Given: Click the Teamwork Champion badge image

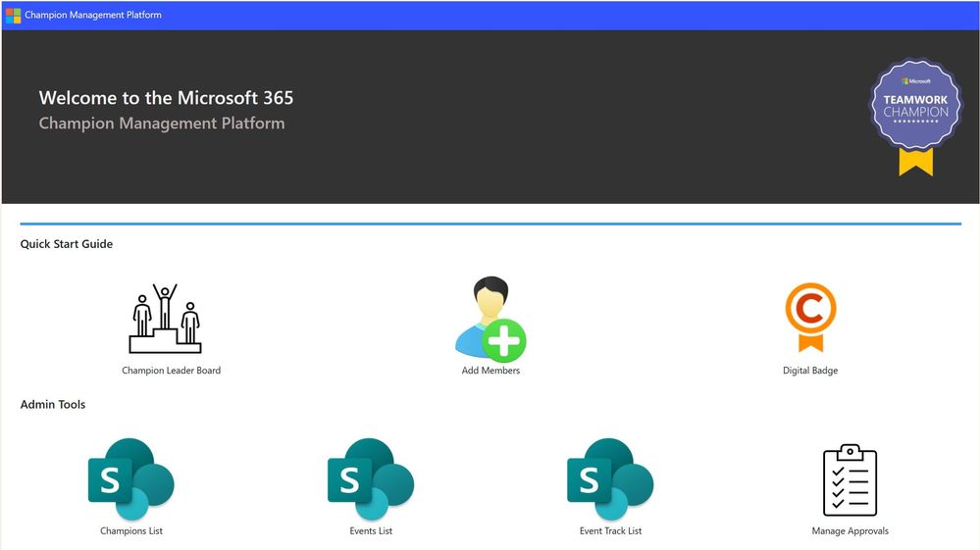Looking at the screenshot, I should 915,117.
